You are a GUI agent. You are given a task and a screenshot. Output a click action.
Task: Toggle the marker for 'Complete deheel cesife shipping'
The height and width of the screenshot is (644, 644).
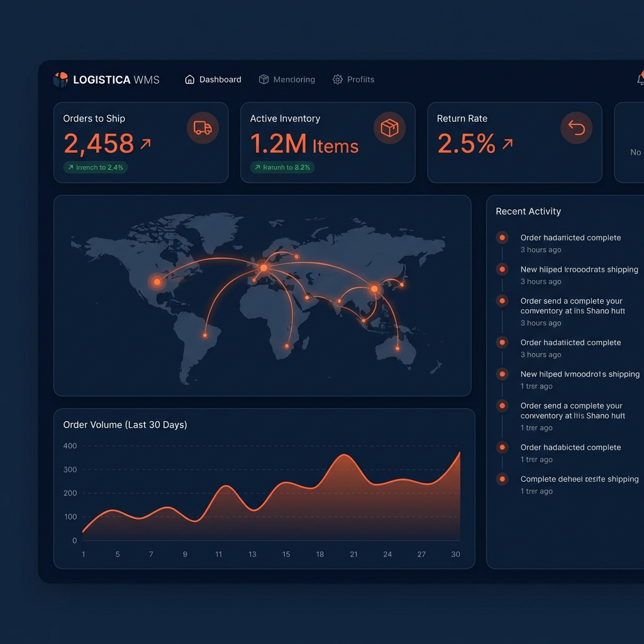click(x=502, y=479)
